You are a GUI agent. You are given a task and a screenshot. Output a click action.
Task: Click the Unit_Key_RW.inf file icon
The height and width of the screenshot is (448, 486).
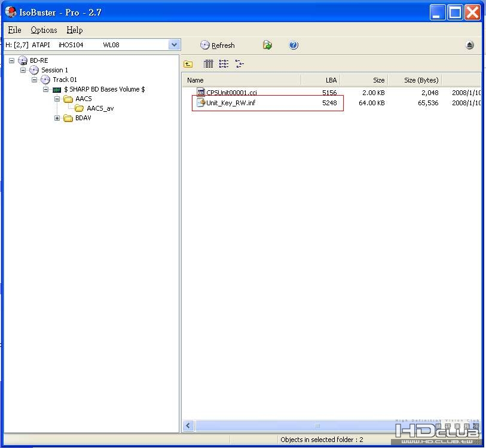tap(201, 103)
